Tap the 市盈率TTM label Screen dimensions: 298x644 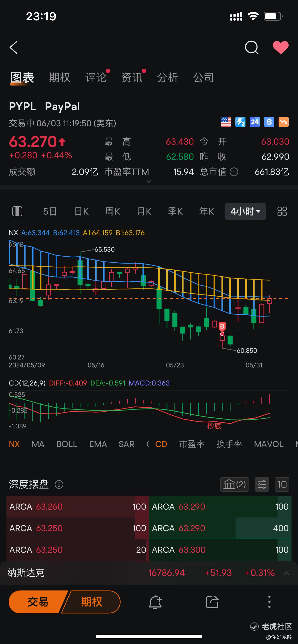(x=127, y=172)
